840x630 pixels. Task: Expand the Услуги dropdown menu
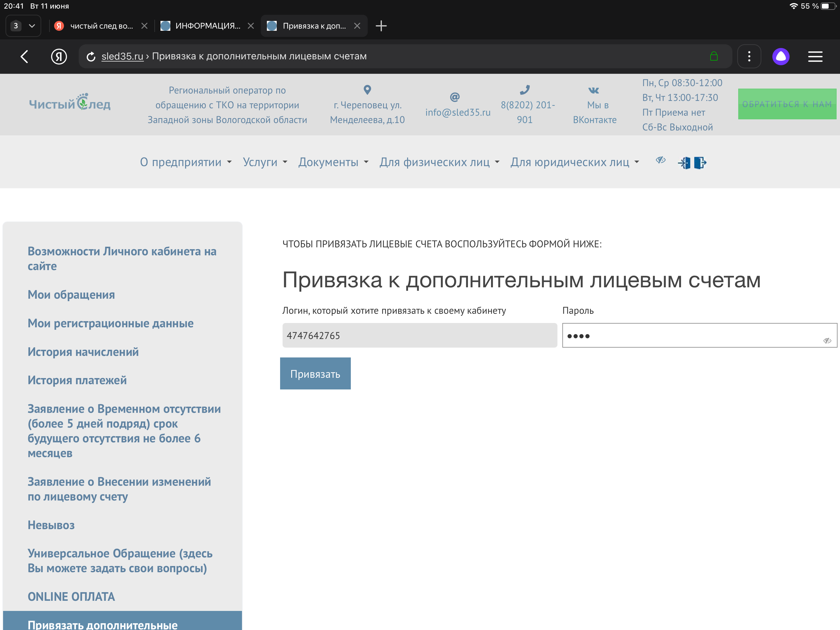coord(265,162)
